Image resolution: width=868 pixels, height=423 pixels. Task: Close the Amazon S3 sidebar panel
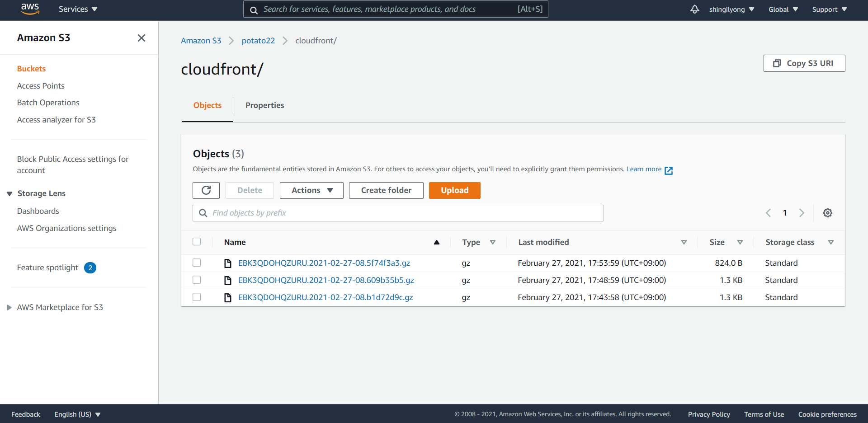142,38
